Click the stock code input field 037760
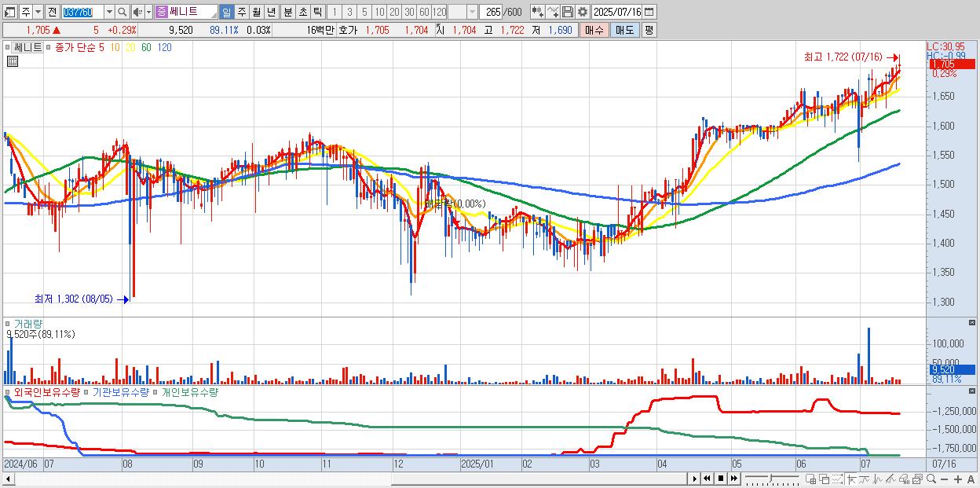 coord(82,12)
